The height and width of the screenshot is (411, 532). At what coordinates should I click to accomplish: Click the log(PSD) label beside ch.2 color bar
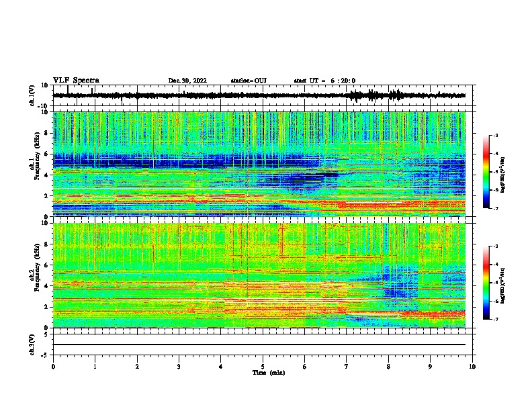coord(503,285)
